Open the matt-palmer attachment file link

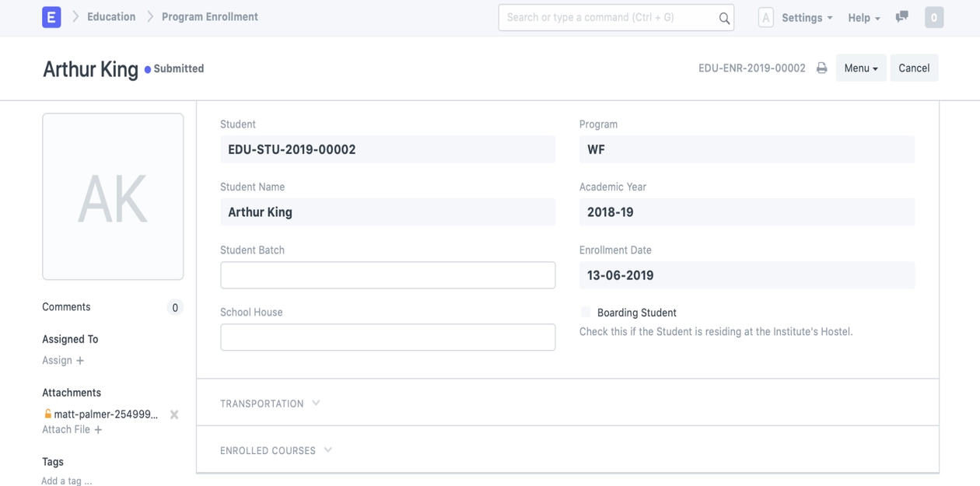[x=105, y=414]
